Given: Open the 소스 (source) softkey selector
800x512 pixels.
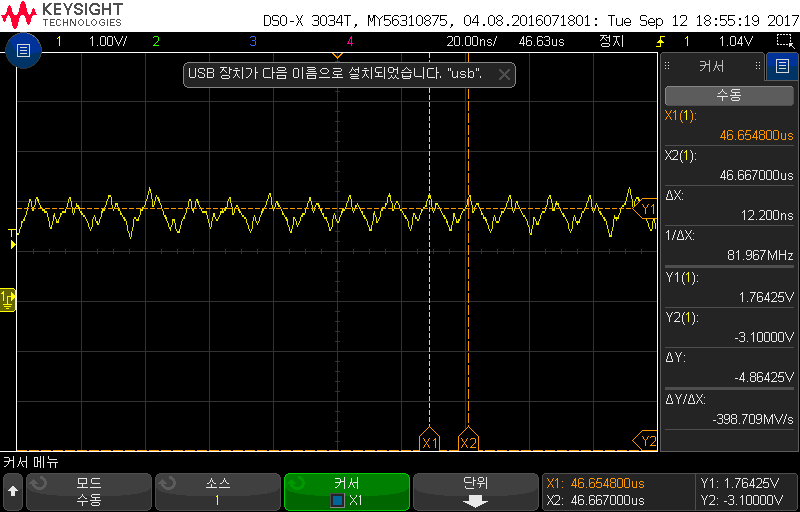Looking at the screenshot, I should point(217,491).
